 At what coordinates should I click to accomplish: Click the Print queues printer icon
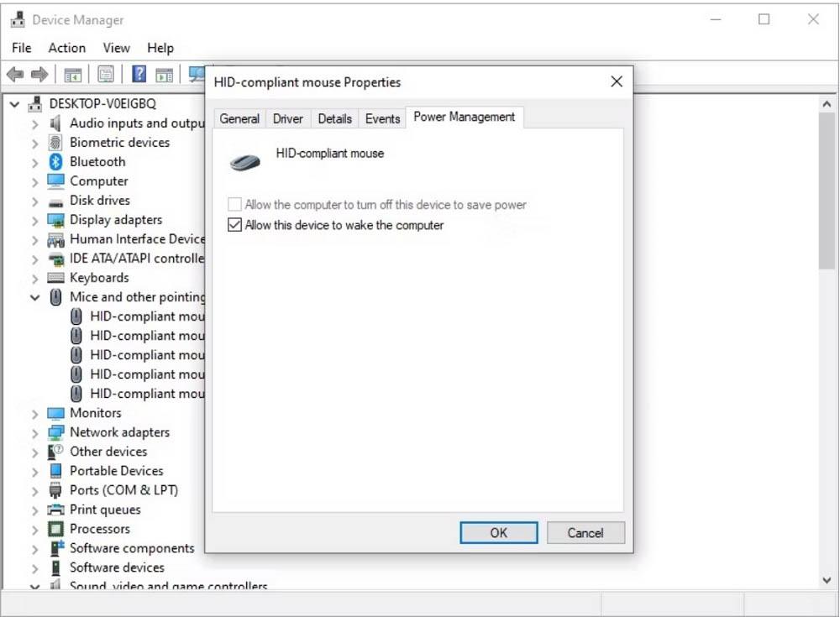click(x=55, y=510)
